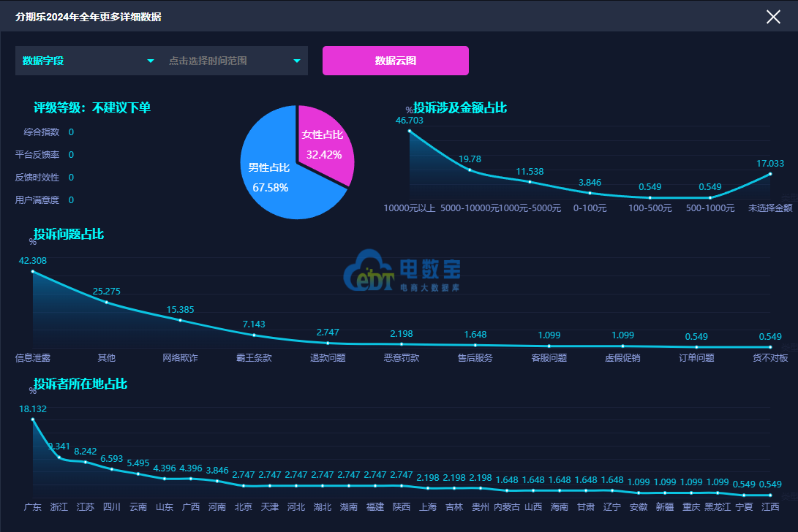Click the 霸王条款 axis label
Viewport: 798px width, 532px height.
coord(254,357)
